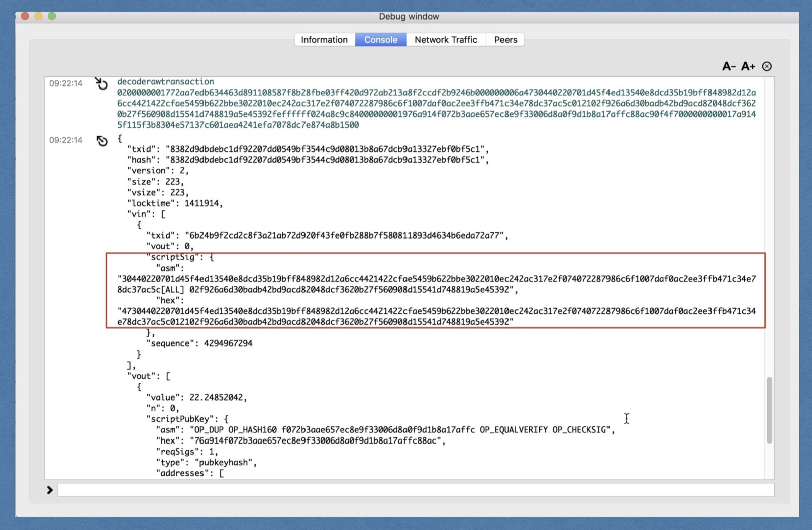
Task: Click the "vout": 0 line
Action: (x=170, y=246)
